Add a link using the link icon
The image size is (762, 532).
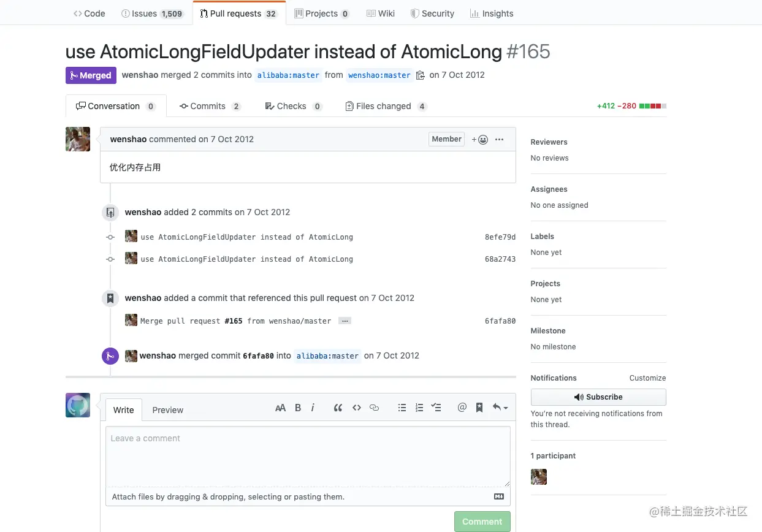[x=374, y=408]
